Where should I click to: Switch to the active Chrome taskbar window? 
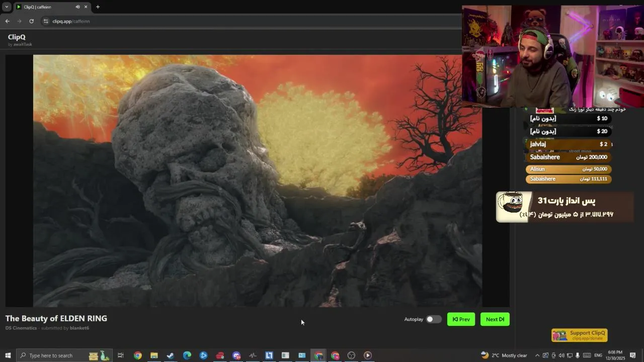tap(318, 355)
